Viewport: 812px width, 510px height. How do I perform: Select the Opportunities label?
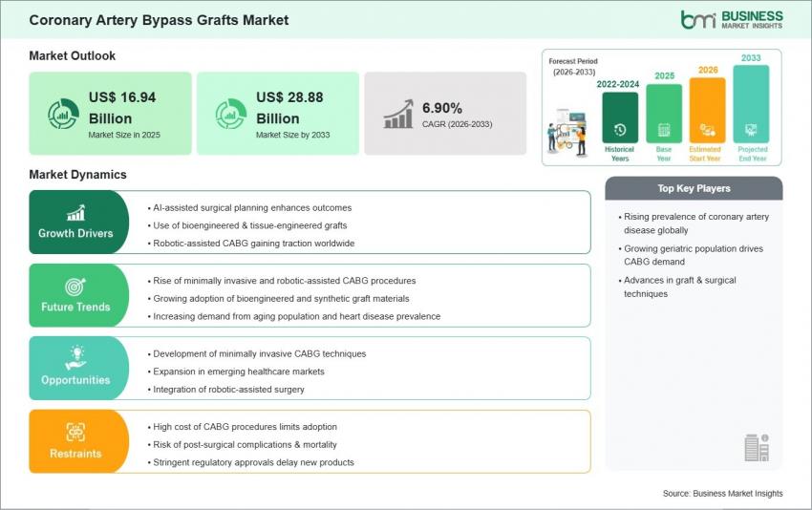[75, 380]
